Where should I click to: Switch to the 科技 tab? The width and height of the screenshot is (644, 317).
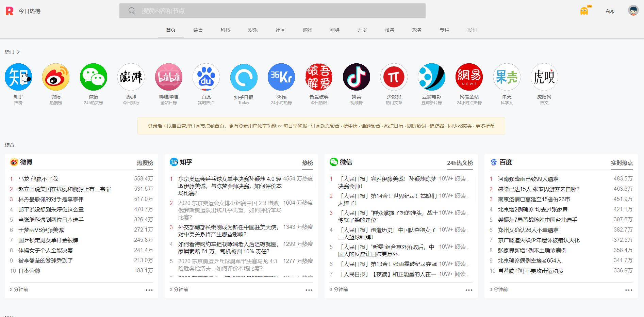tap(225, 30)
